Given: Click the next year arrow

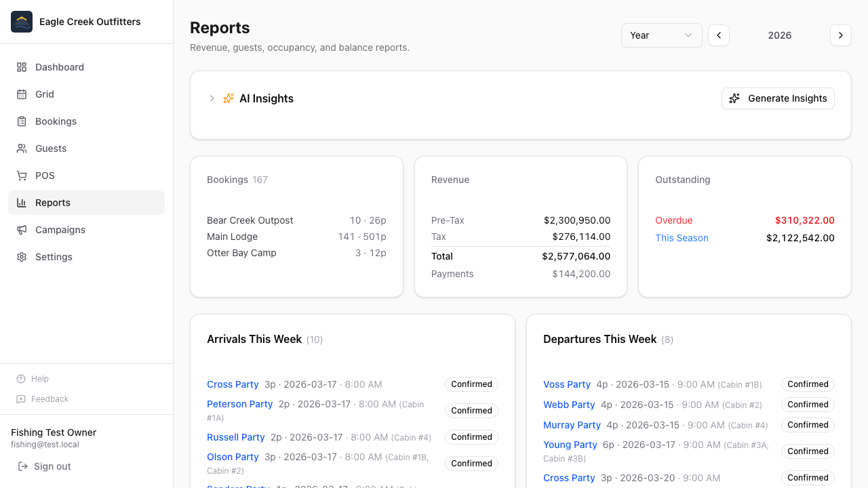Looking at the screenshot, I should tap(841, 35).
